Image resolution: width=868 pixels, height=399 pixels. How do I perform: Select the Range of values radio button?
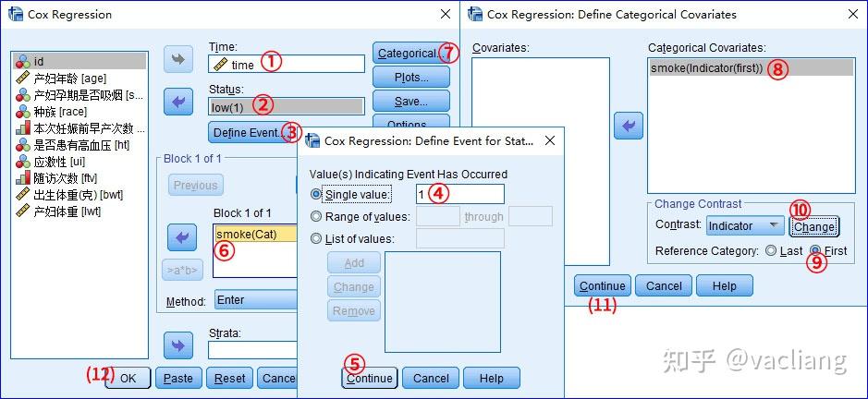pyautogui.click(x=317, y=217)
